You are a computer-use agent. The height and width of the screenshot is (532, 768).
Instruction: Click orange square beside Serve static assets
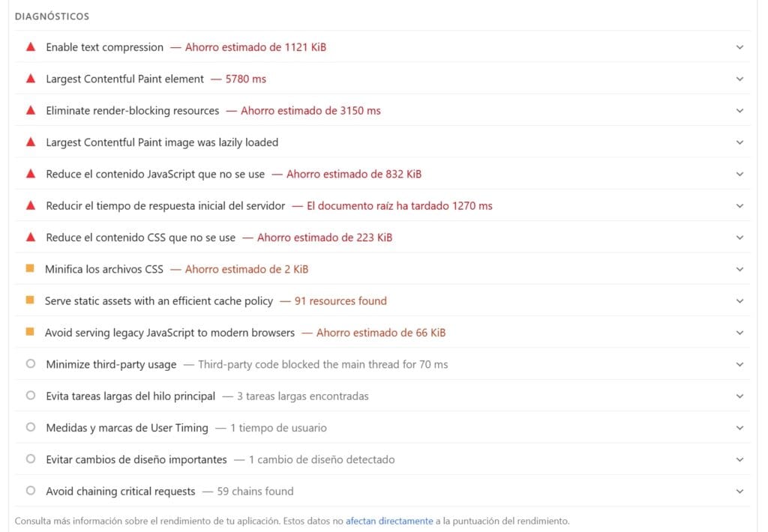[x=30, y=300]
